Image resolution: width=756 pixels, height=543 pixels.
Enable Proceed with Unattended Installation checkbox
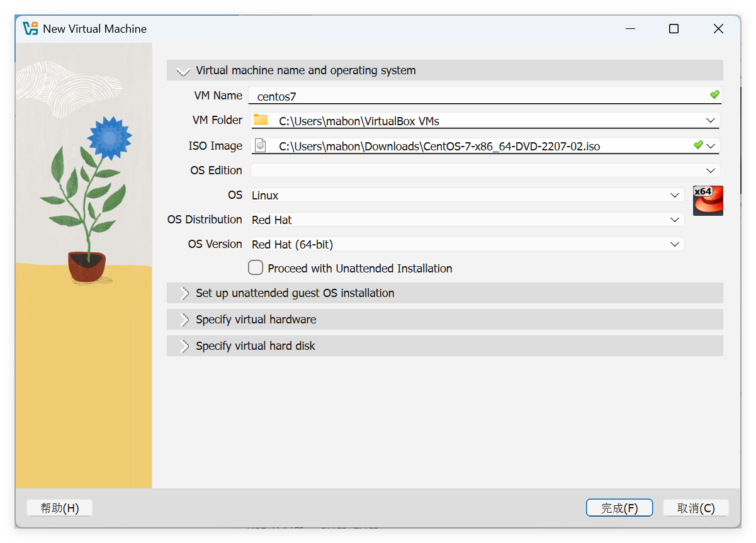(256, 268)
